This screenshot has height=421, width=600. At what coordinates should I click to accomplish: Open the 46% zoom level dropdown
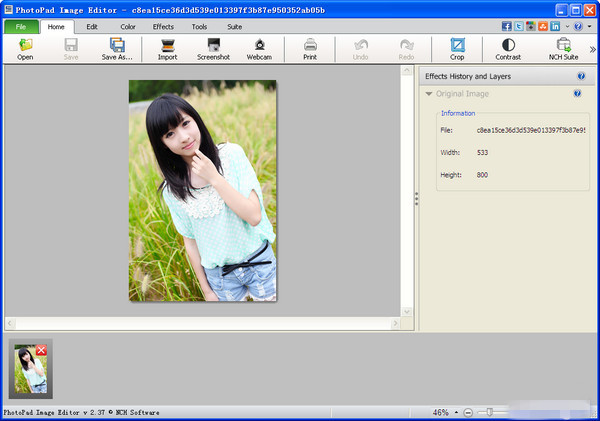click(x=456, y=412)
